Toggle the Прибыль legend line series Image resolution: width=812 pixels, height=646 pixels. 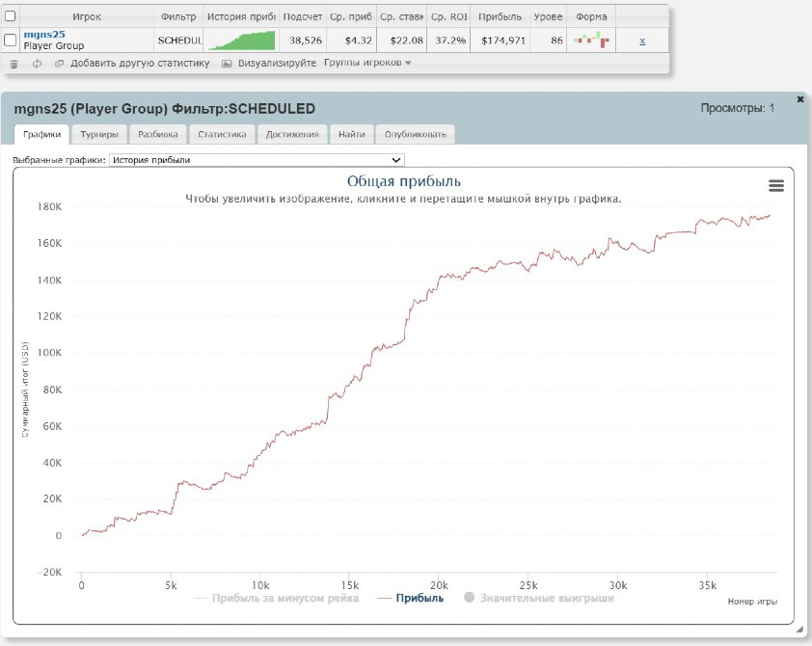coord(412,598)
